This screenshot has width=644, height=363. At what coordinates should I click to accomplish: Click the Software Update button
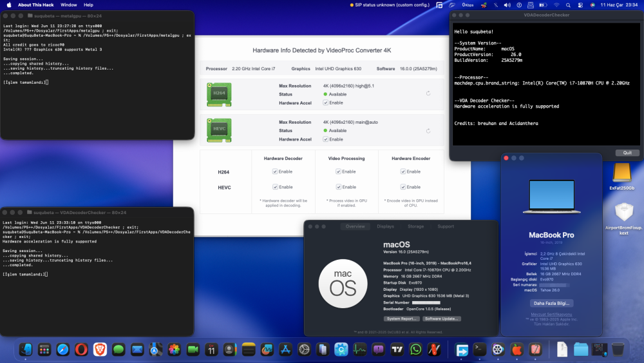[x=442, y=319]
